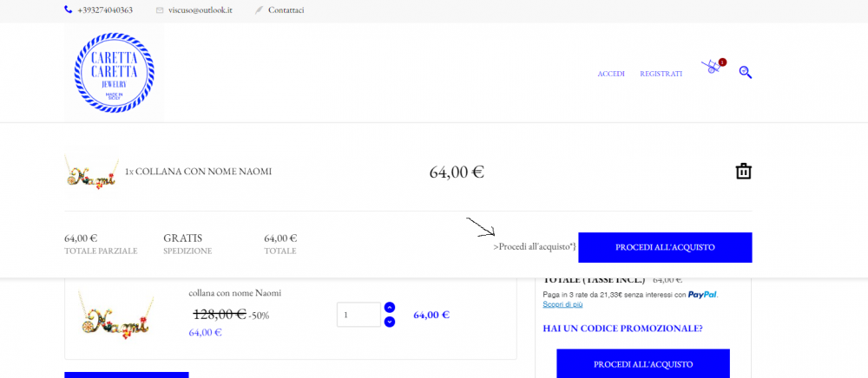Increase quantity with up arrow
The width and height of the screenshot is (868, 378).
tap(390, 307)
